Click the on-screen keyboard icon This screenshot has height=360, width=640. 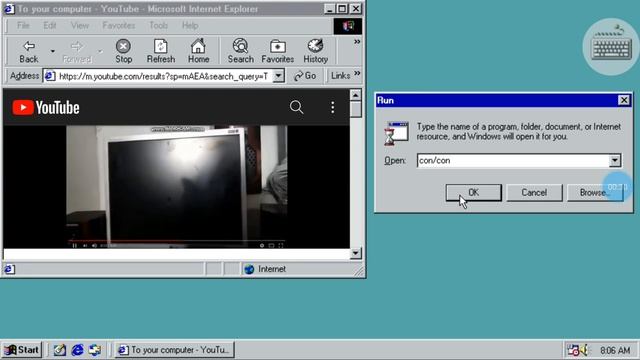(611, 47)
